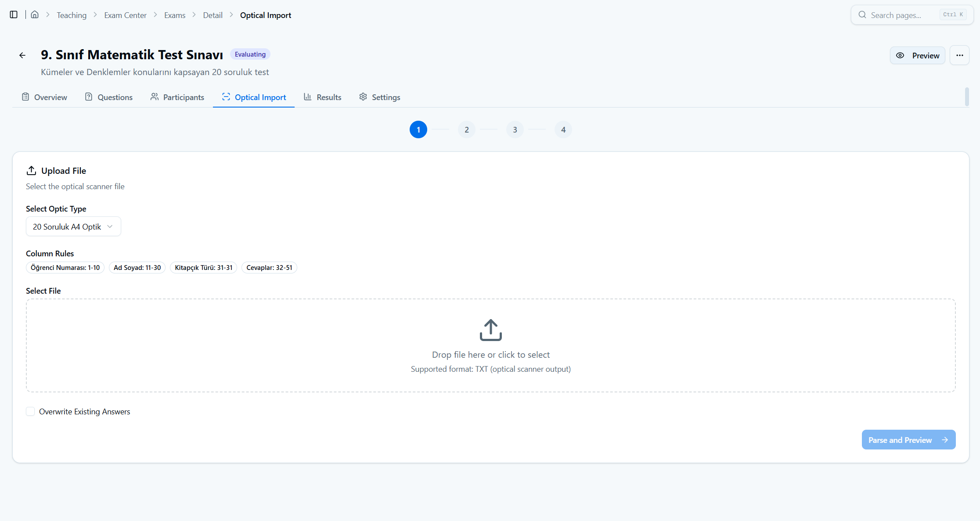Switch to the Overview tab
This screenshot has height=521, width=980.
[x=44, y=97]
